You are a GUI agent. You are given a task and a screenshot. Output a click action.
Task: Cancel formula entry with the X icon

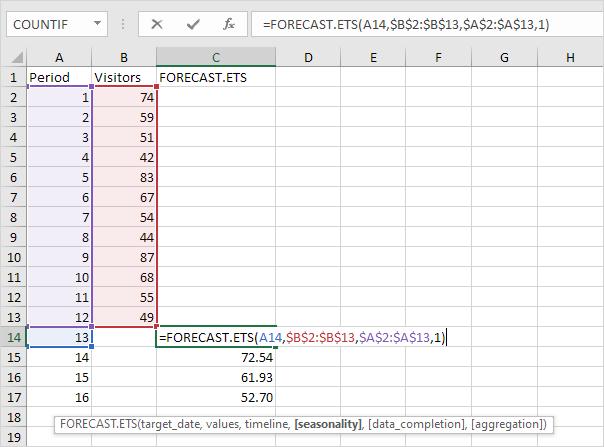(x=157, y=24)
